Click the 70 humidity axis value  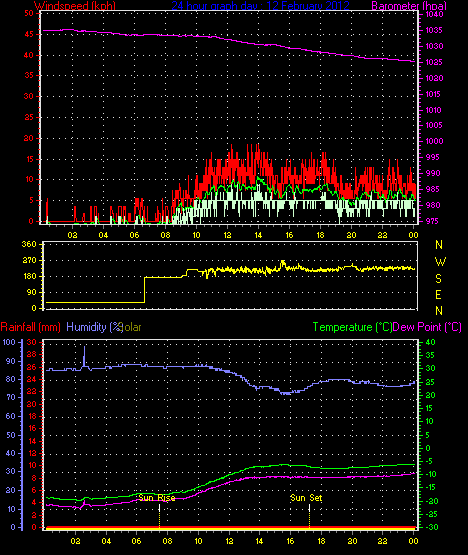coord(11,397)
